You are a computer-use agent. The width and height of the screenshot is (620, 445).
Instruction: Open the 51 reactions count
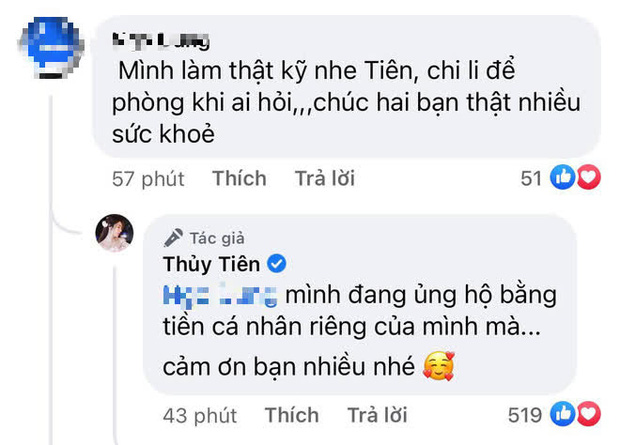[x=531, y=179]
